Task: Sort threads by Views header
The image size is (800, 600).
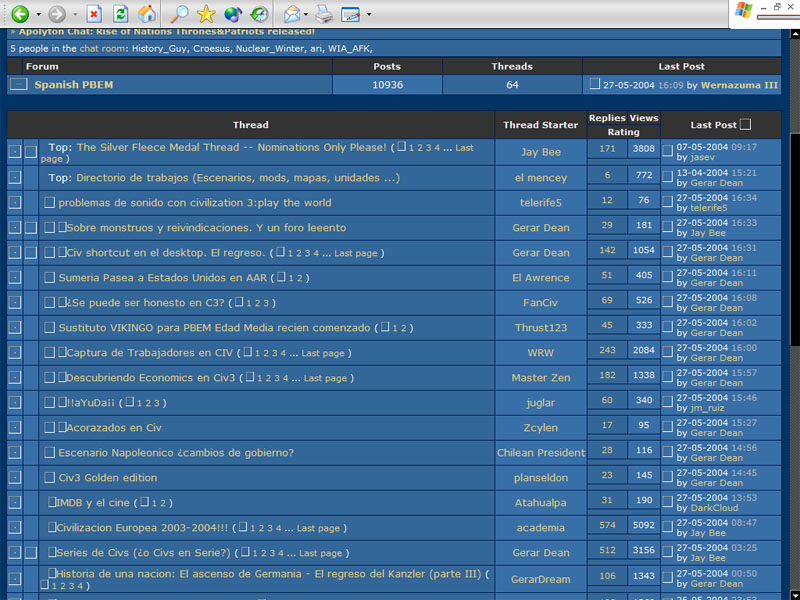Action: pyautogui.click(x=643, y=118)
